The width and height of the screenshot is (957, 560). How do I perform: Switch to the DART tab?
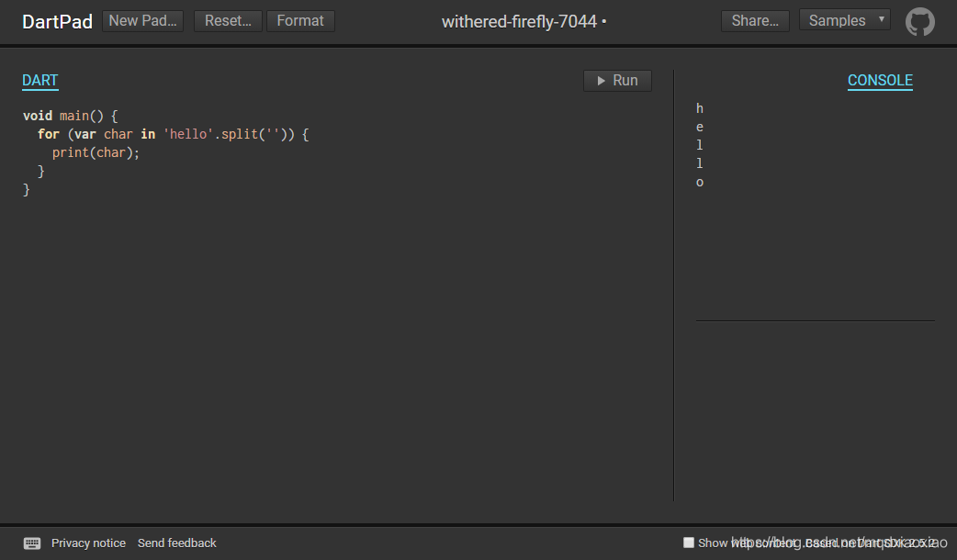40,81
